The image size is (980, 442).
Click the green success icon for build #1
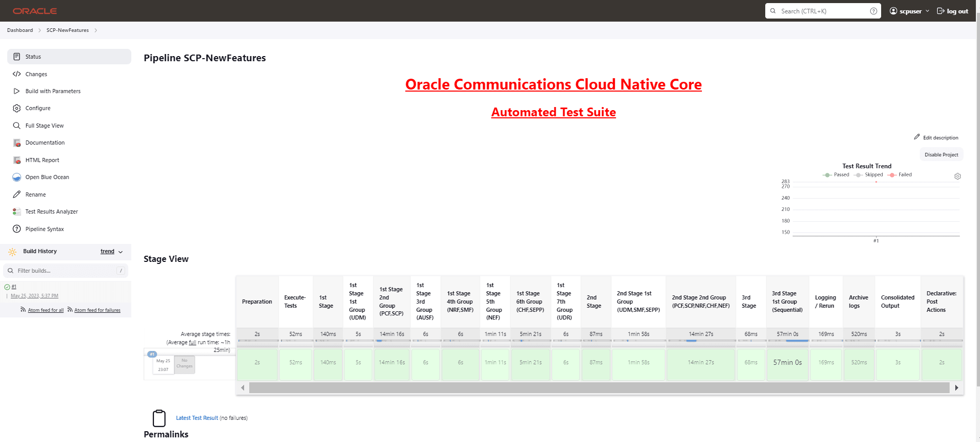coord(7,287)
